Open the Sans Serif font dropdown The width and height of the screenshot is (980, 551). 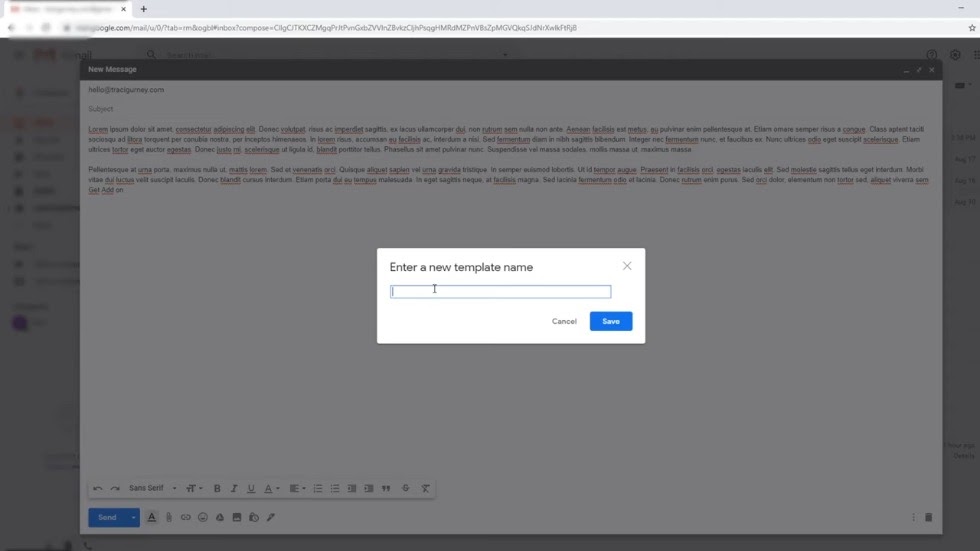[152, 488]
